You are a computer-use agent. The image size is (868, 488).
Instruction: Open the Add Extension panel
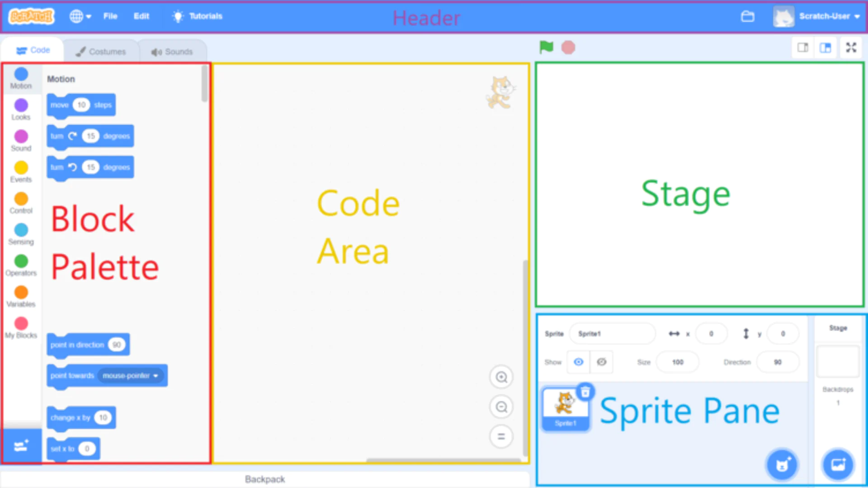coord(21,446)
